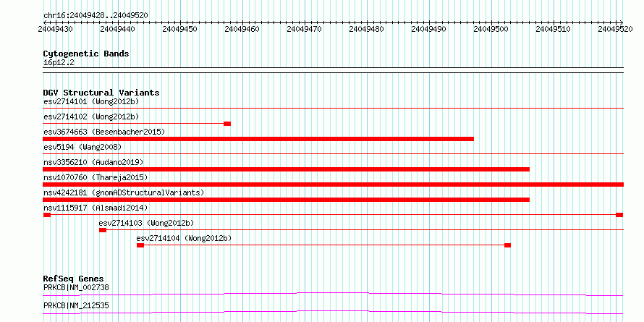Open the RefSeq Genes track title
The height and width of the screenshot is (322, 644).
(74, 279)
